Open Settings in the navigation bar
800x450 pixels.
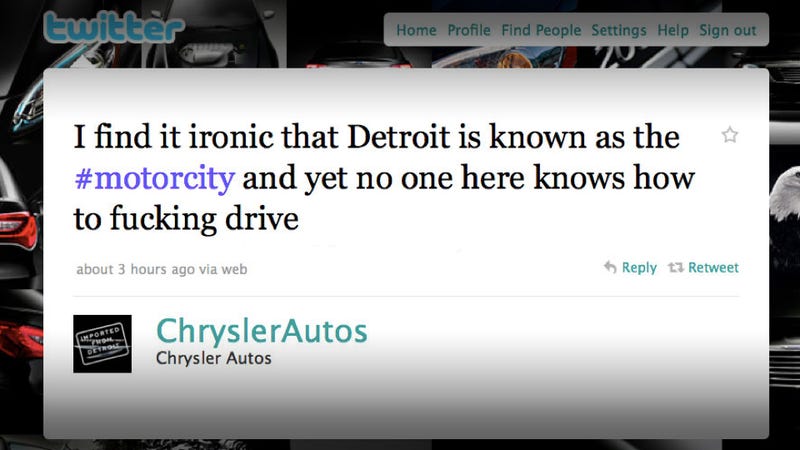click(x=619, y=31)
